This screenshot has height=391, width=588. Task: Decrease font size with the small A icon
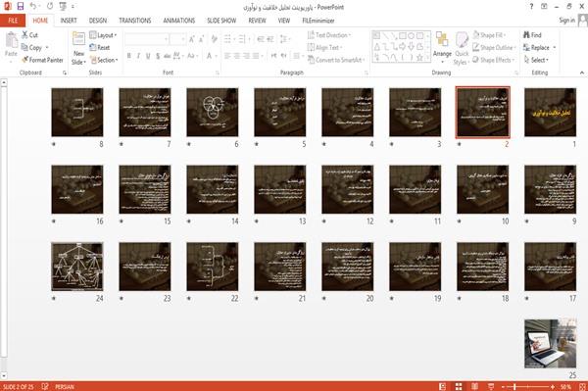coord(201,39)
